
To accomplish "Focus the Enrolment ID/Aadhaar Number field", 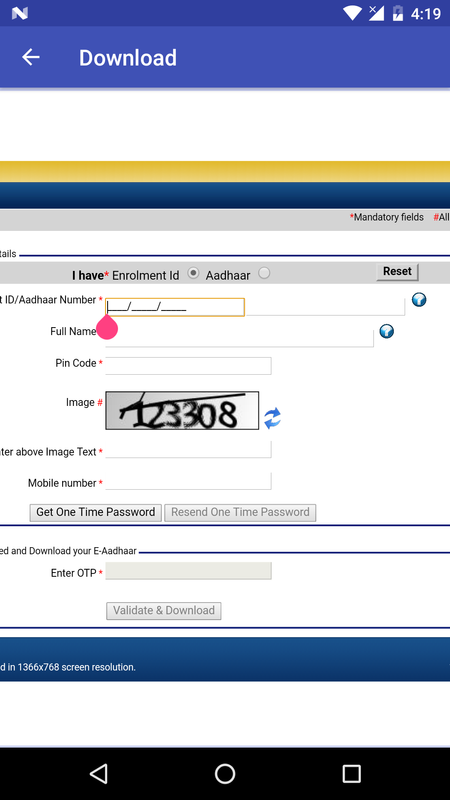I will tap(175, 307).
